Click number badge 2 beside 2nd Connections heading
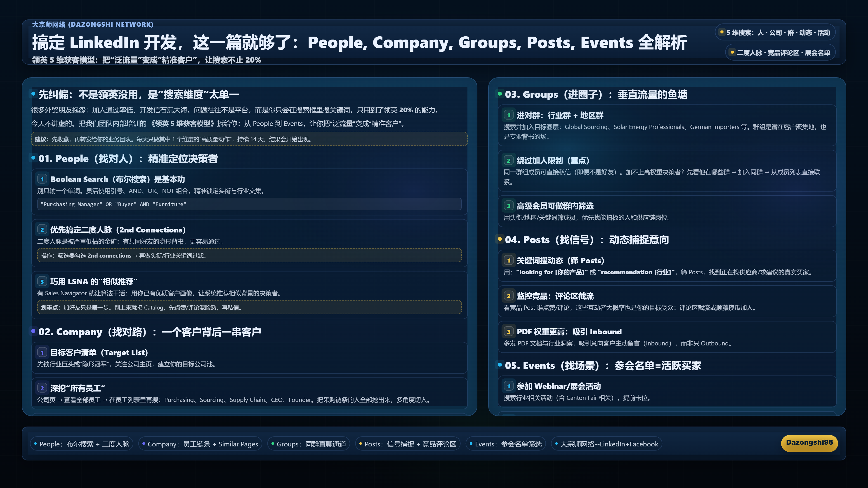Screen dimensions: 868x488 click(42, 230)
